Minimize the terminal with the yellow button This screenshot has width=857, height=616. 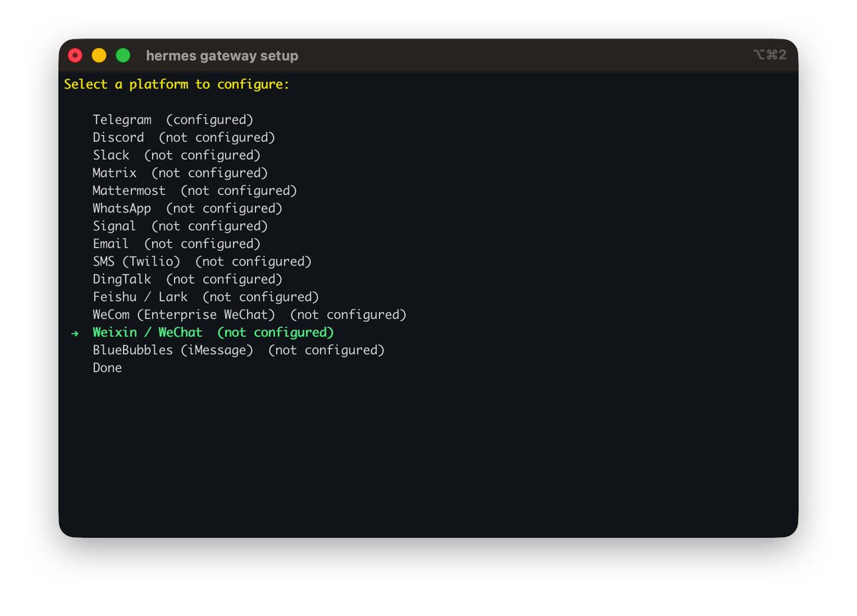[99, 55]
